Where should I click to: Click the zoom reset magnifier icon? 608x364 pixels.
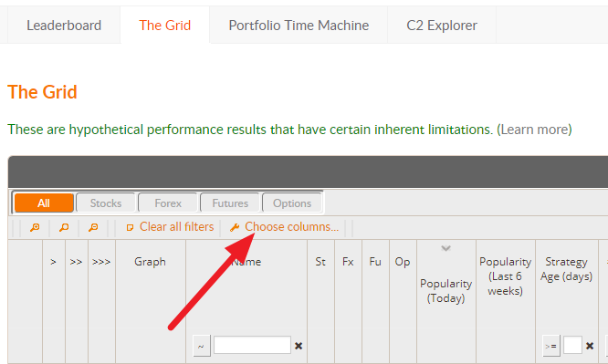tap(64, 227)
